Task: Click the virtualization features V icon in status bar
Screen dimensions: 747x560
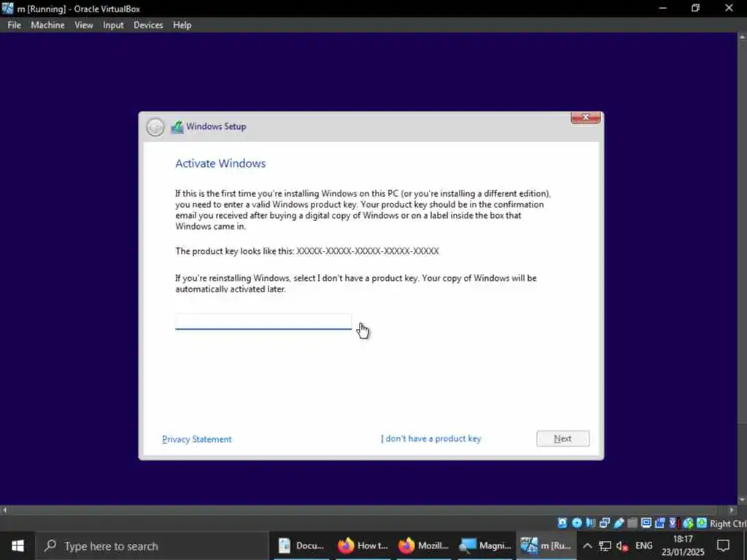Action: (x=673, y=523)
